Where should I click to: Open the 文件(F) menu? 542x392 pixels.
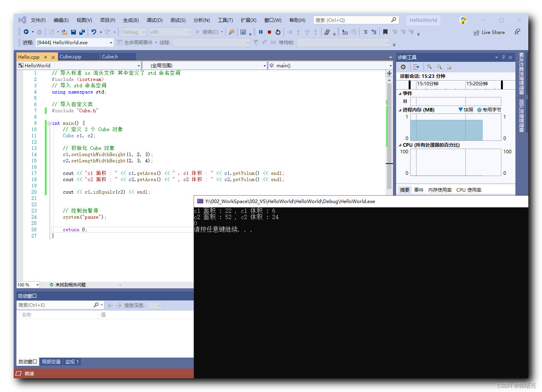(x=38, y=20)
